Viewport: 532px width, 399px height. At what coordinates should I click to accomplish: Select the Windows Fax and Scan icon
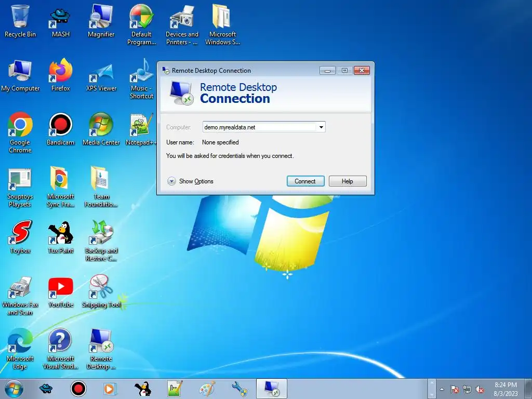[x=20, y=295]
